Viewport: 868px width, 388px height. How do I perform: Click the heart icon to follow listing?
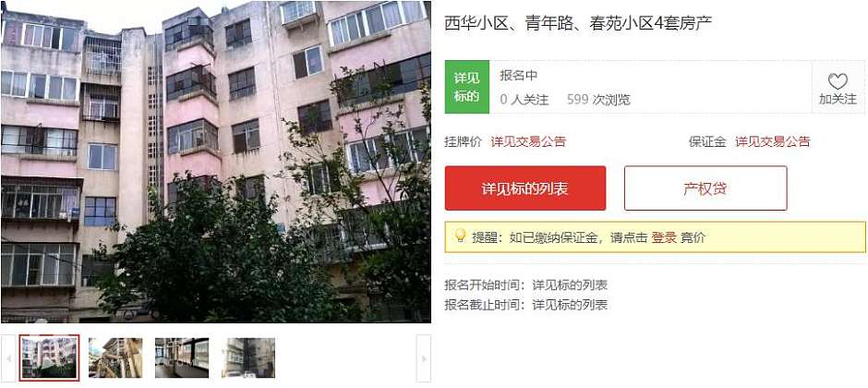(x=838, y=81)
